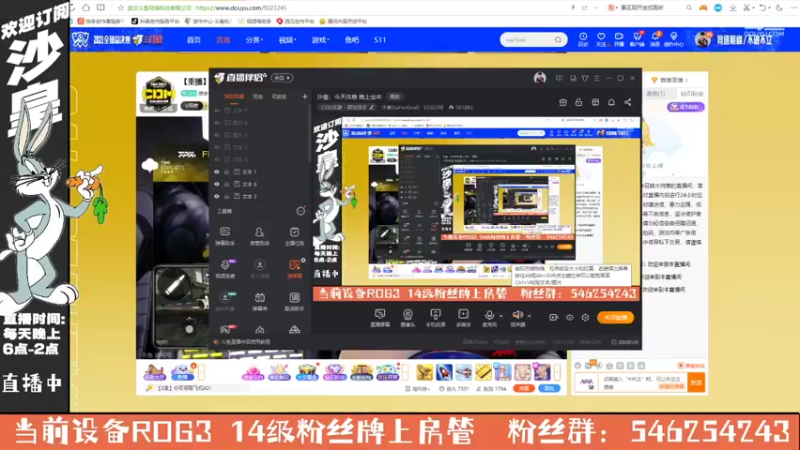Click the browser address bar URL
The image size is (800, 450).
click(x=241, y=8)
